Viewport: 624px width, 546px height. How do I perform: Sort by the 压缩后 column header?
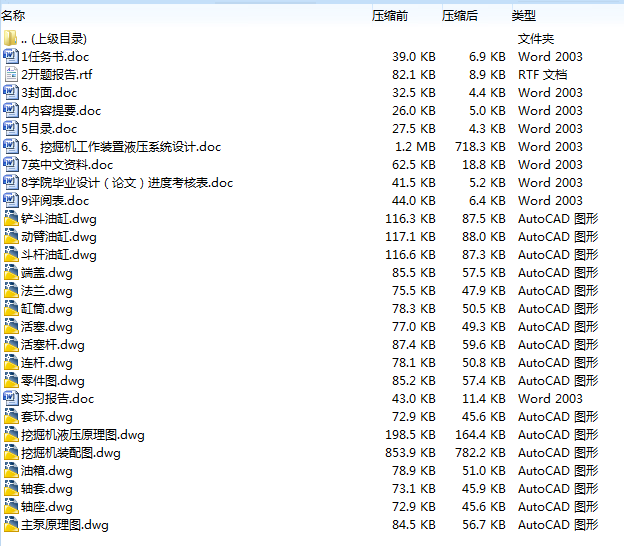[460, 16]
